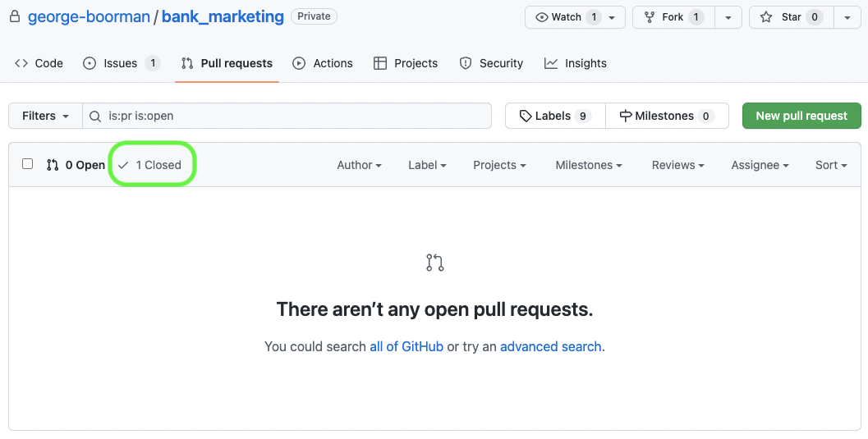Click the star icon on Star button
The height and width of the screenshot is (439, 868).
pos(766,17)
